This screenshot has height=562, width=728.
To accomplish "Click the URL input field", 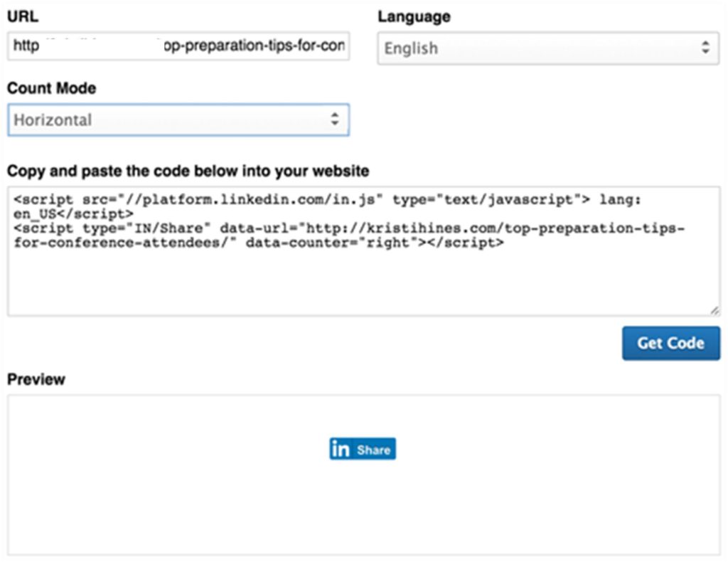I will tap(178, 46).
